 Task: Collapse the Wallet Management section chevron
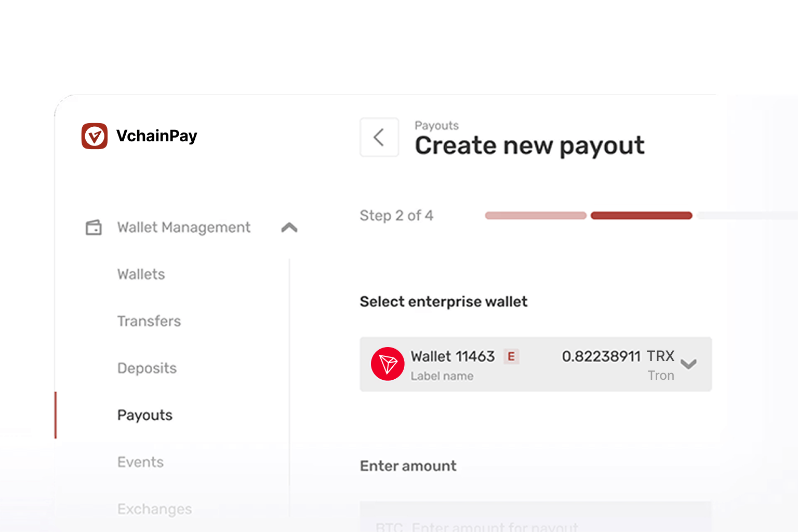pos(289,228)
